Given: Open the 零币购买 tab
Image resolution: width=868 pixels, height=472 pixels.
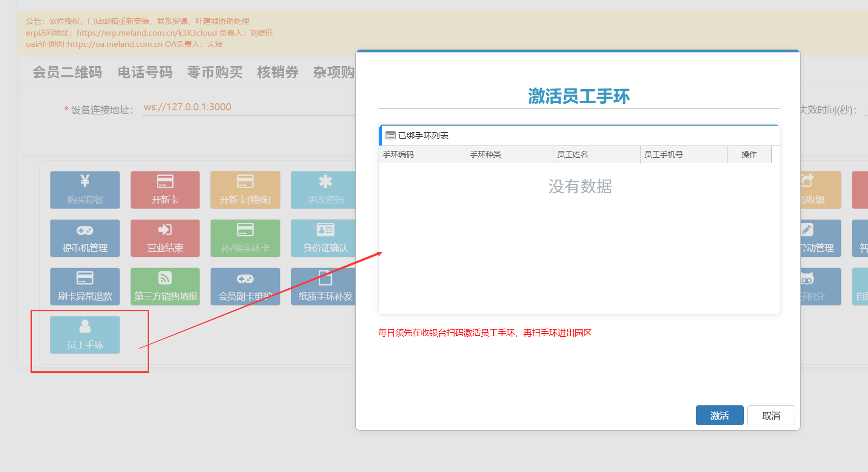Looking at the screenshot, I should (x=214, y=72).
